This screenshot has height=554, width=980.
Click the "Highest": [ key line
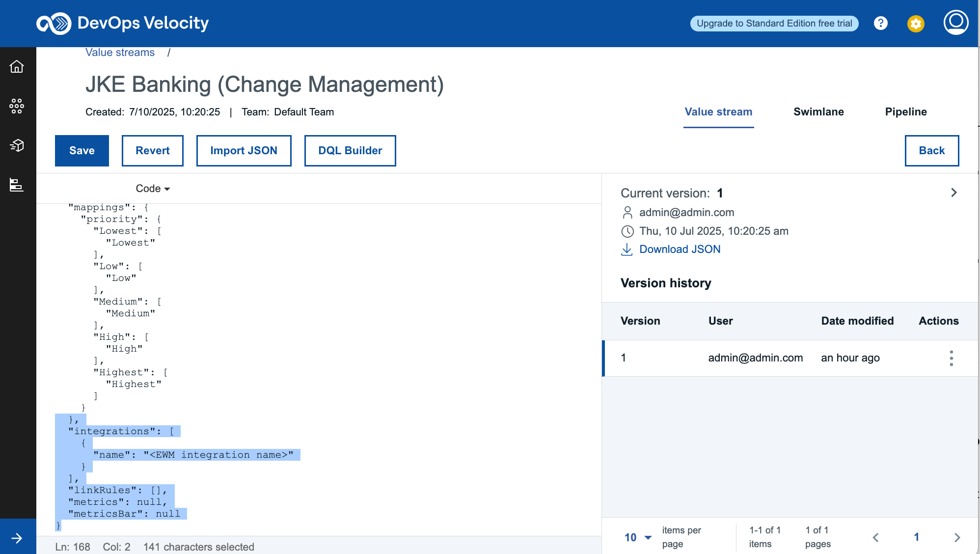tap(131, 372)
